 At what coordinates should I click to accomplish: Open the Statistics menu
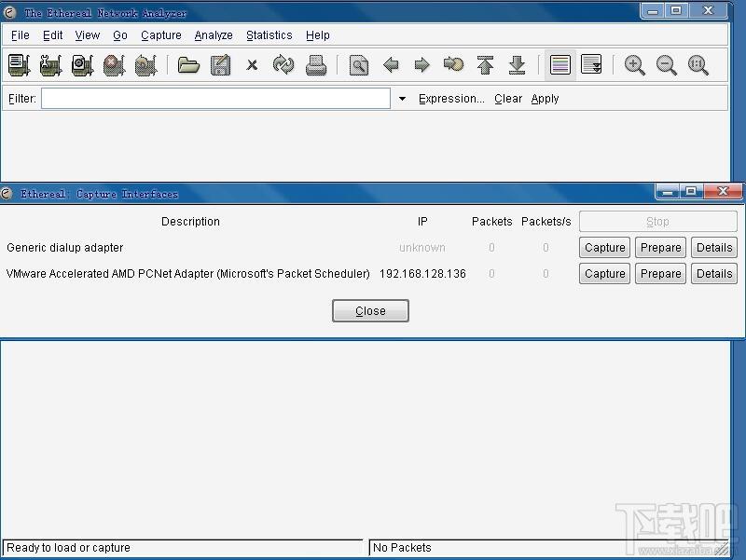269,35
